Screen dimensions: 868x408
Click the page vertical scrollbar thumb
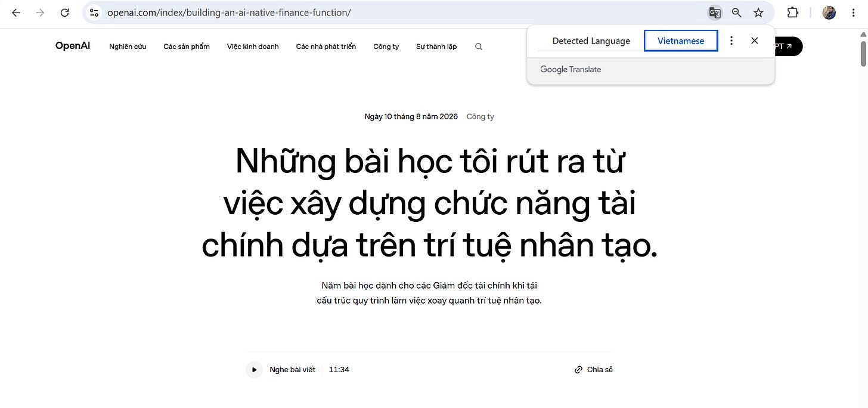[x=863, y=53]
